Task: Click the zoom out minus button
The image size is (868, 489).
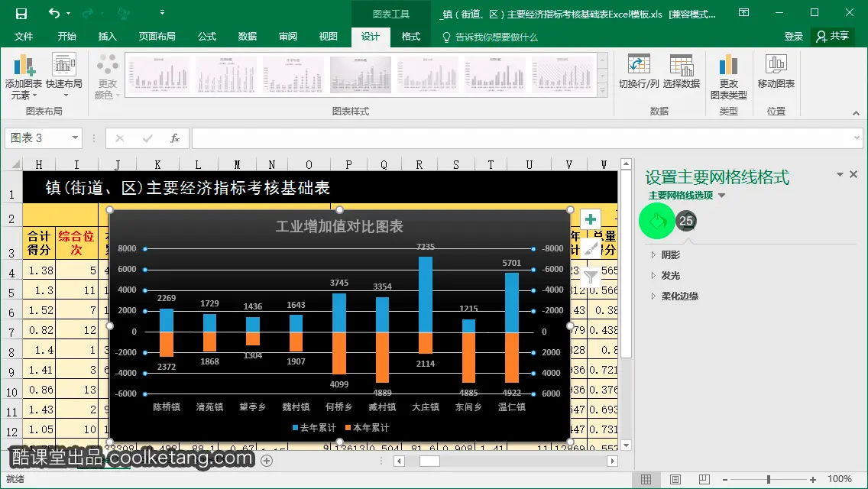Action: (x=725, y=480)
